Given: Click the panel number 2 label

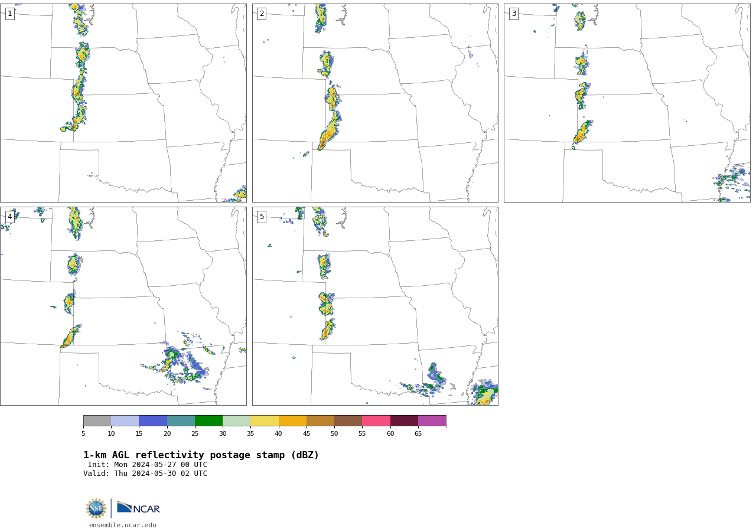Looking at the screenshot, I should 262,14.
